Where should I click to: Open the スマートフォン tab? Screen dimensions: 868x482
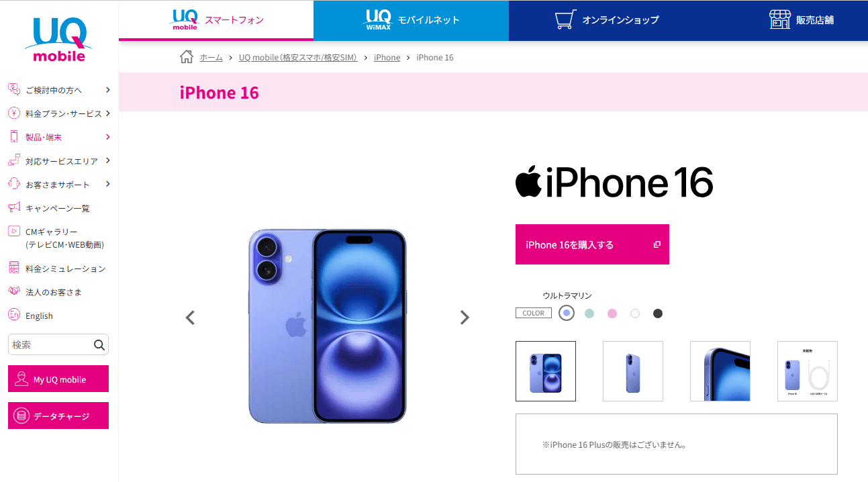point(216,20)
